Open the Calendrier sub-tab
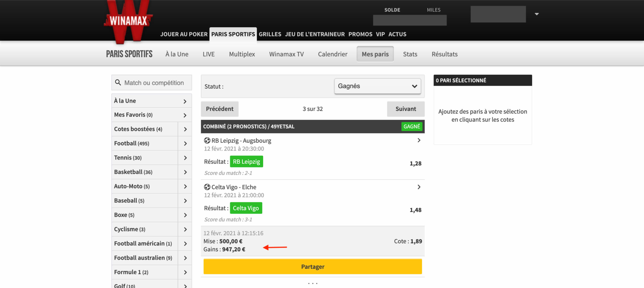 pyautogui.click(x=333, y=54)
